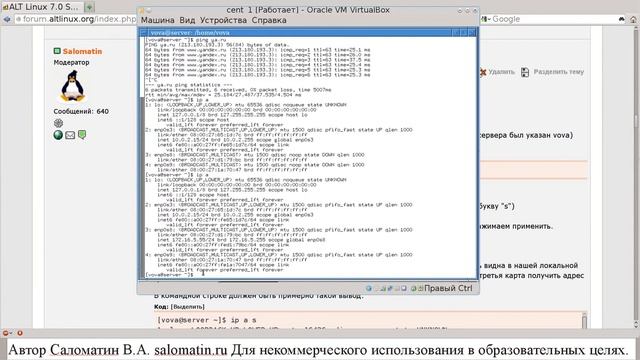Click the Разделить тему link
640x360 pixels.
pos(558,72)
